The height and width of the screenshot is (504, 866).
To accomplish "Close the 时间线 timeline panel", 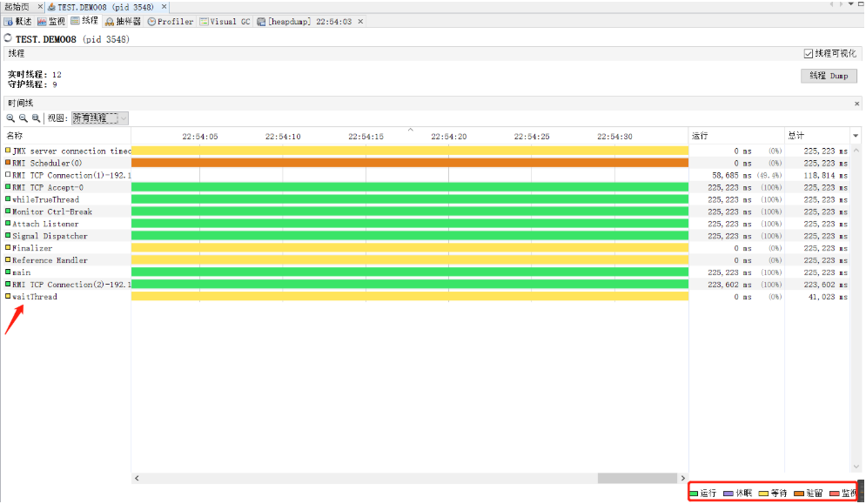I will point(856,104).
